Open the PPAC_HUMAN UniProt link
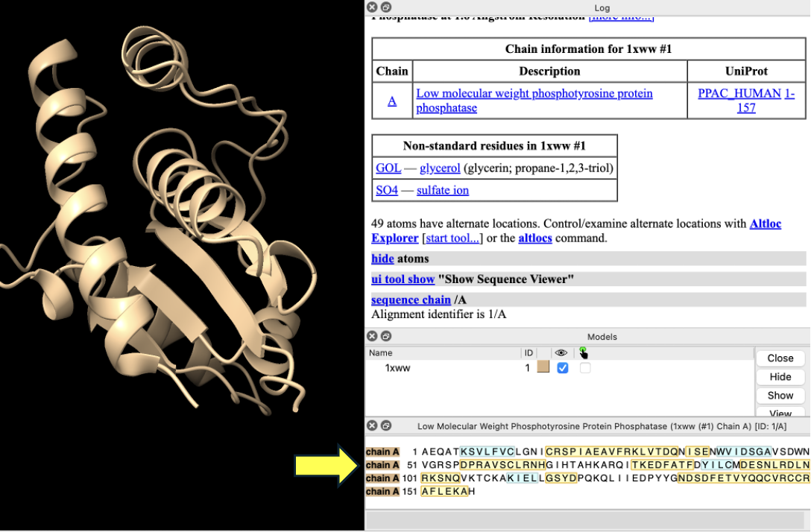The width and height of the screenshot is (811, 532). pyautogui.click(x=739, y=94)
